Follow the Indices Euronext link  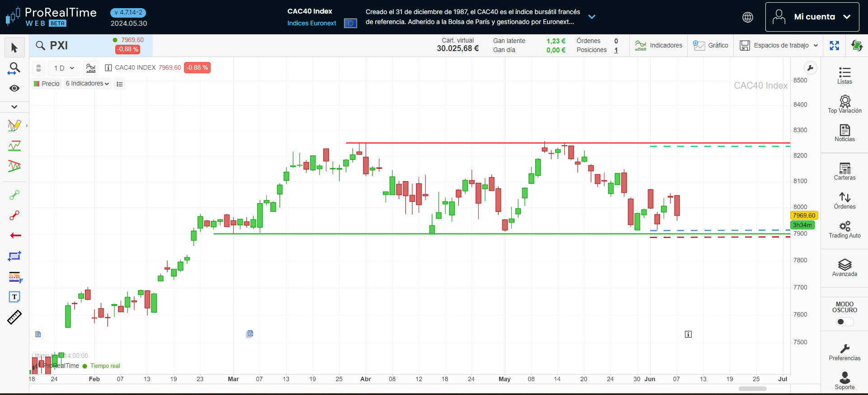[x=311, y=23]
